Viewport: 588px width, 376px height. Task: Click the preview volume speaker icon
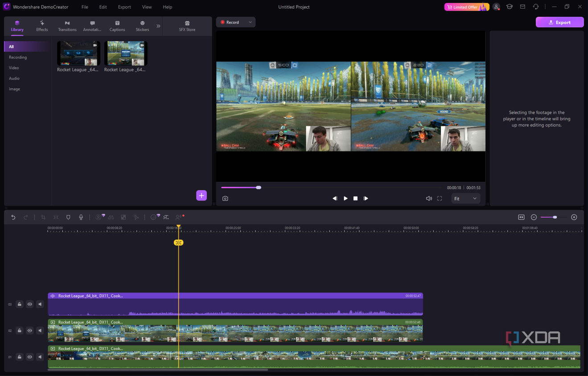coord(429,199)
